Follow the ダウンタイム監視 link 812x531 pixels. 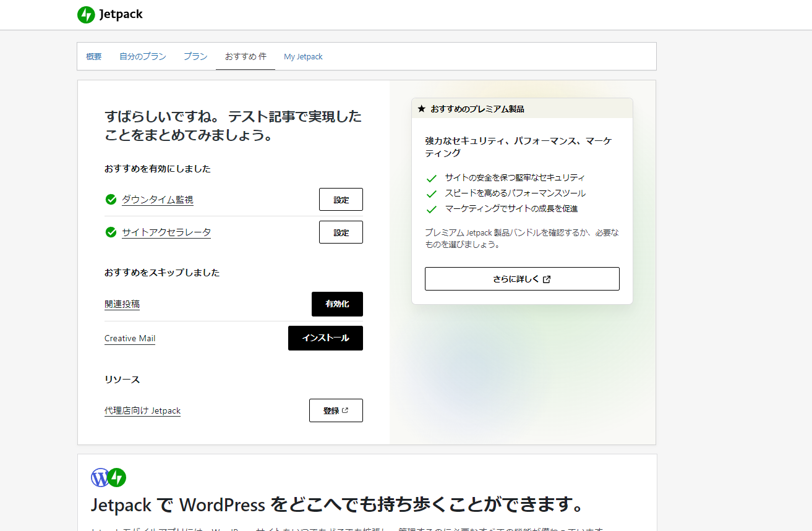tap(158, 200)
